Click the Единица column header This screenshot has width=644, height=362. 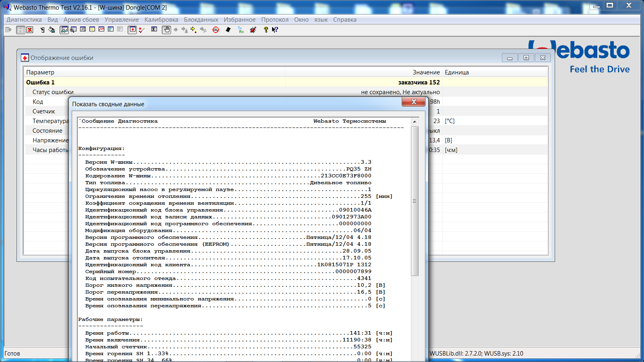(495, 72)
